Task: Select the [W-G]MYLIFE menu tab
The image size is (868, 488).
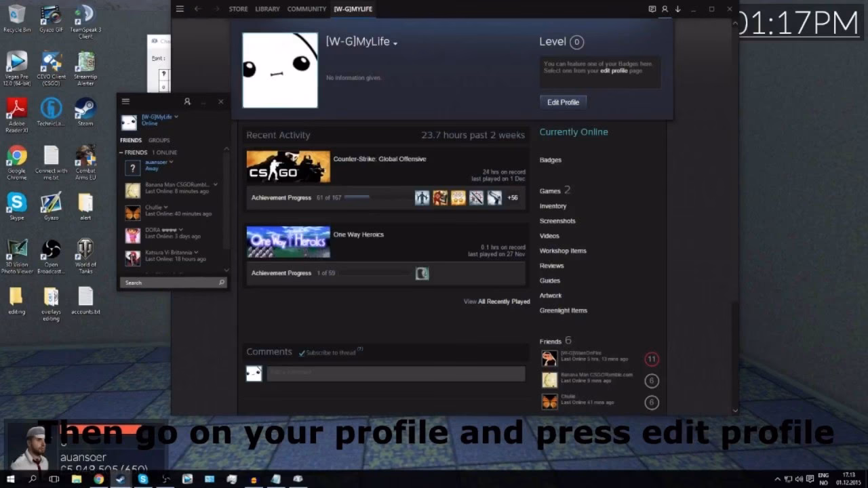Action: coord(353,9)
